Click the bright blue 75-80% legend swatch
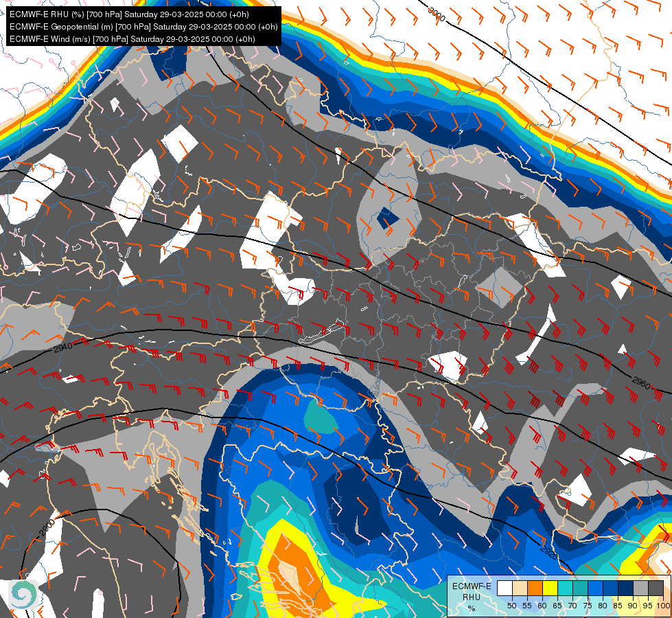Viewport: 672px width, 618px height. pos(595,588)
